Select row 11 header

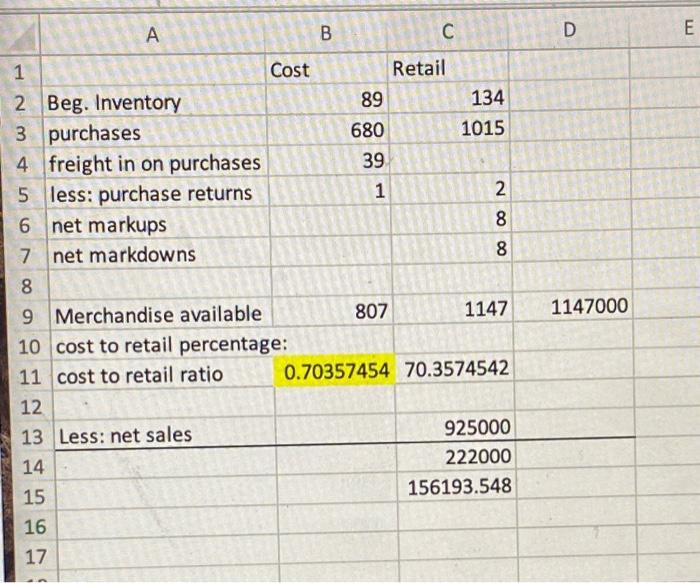click(x=30, y=377)
